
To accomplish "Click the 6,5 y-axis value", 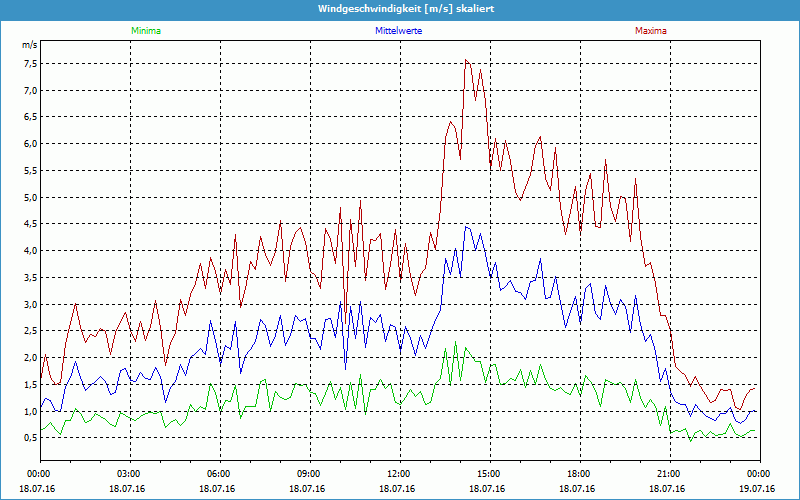I will [31, 117].
